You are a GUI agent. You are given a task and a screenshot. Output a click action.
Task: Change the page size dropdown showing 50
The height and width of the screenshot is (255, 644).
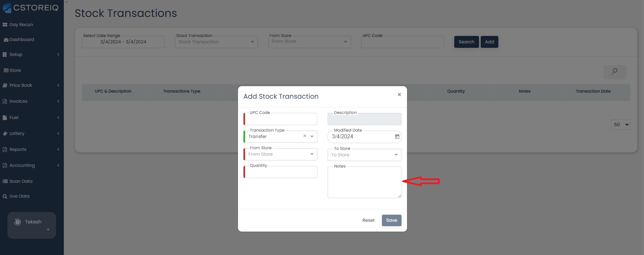tap(620, 124)
